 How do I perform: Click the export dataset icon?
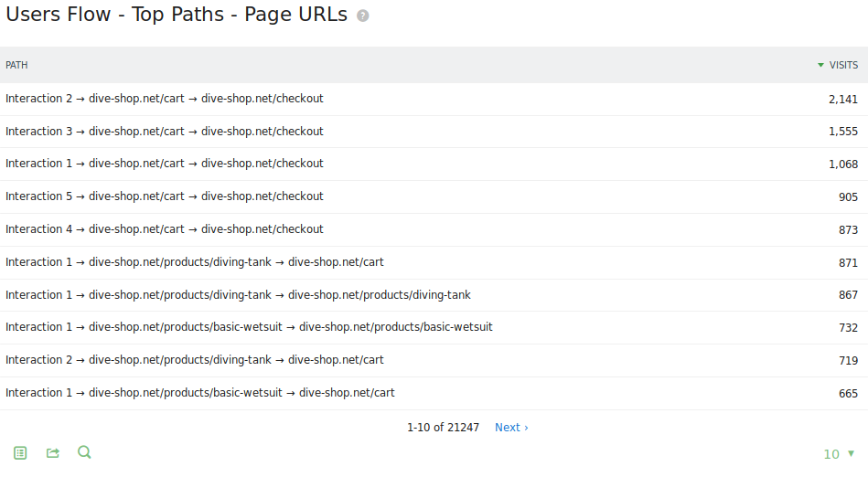click(53, 452)
